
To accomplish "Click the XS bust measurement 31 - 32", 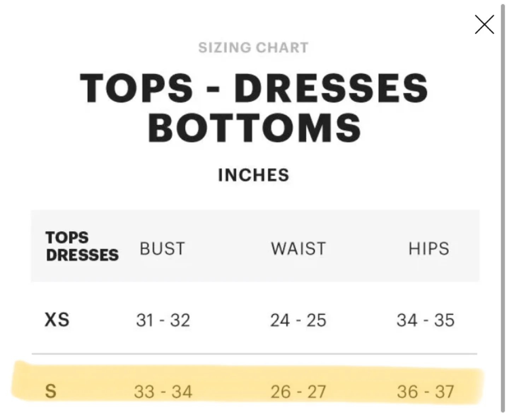I will (163, 320).
